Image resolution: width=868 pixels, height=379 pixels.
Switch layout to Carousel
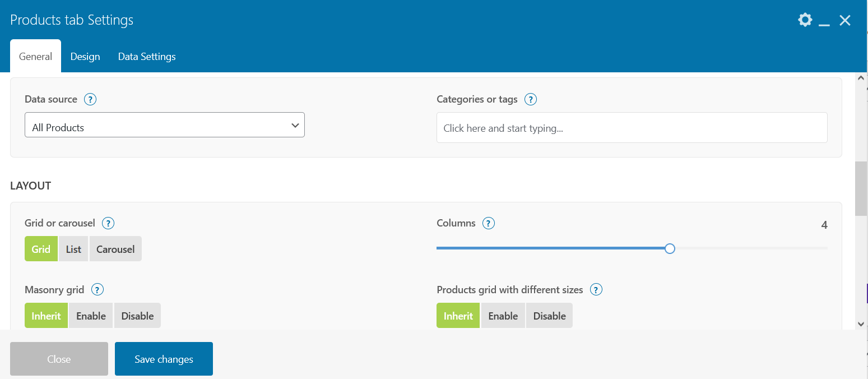pyautogui.click(x=115, y=249)
